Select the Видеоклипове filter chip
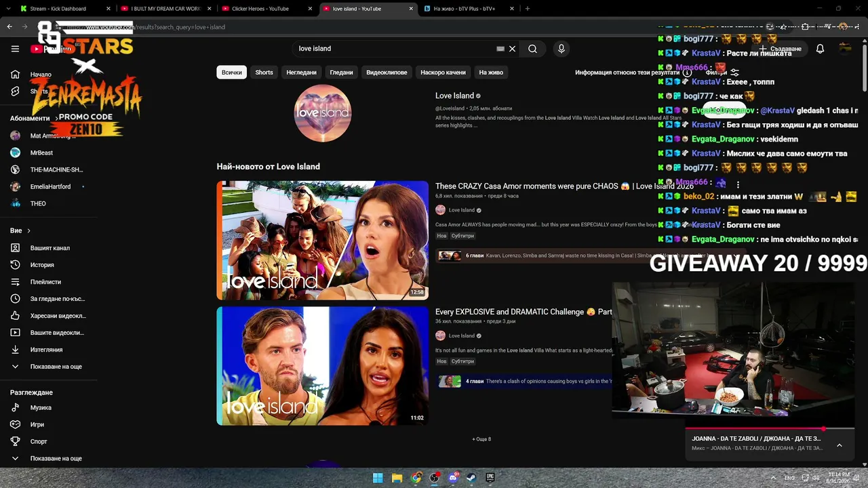Image resolution: width=868 pixels, height=488 pixels. tap(387, 73)
